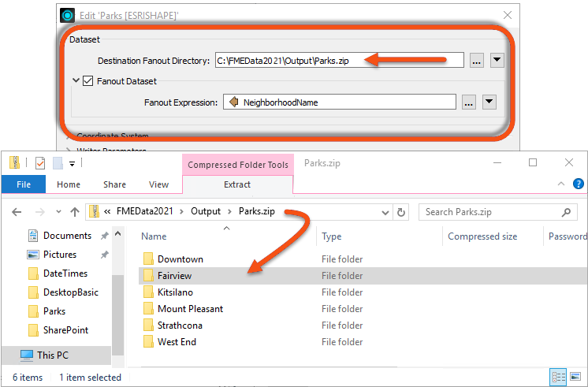This screenshot has height=387, width=588.
Task: Open Recent locations dropdown
Action: tap(58, 212)
